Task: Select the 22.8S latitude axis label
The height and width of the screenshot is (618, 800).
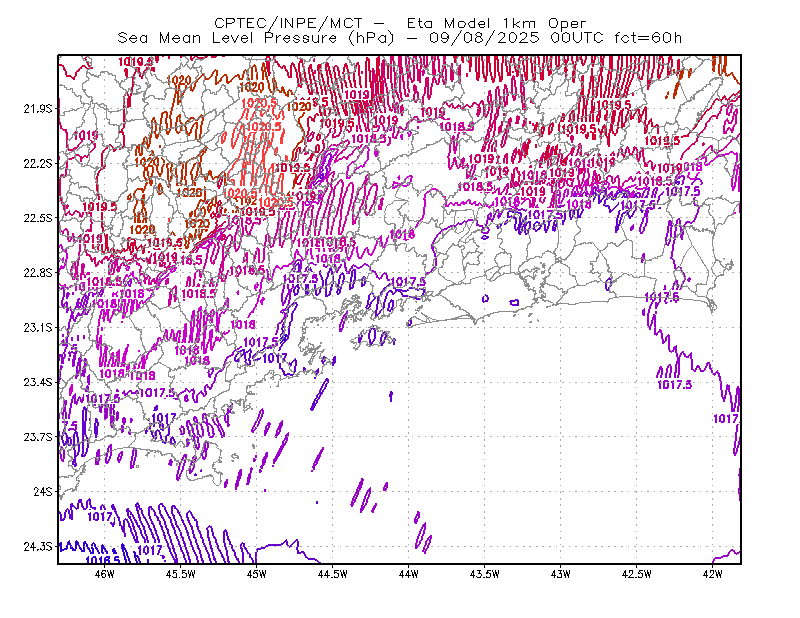Action: 38,273
